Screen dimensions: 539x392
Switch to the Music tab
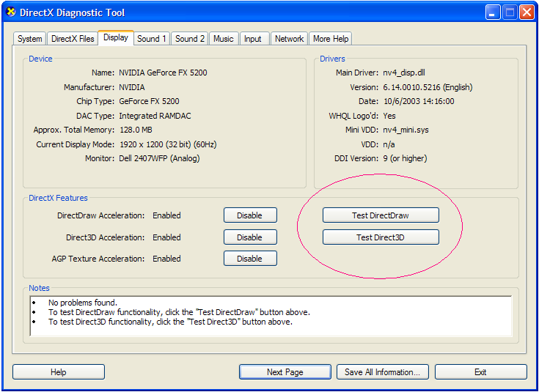pos(224,39)
